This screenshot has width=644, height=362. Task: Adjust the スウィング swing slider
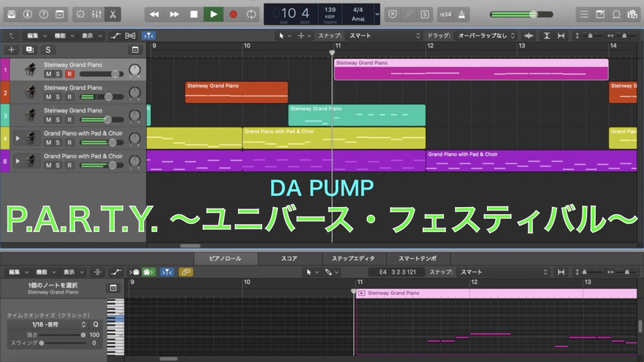point(63,343)
